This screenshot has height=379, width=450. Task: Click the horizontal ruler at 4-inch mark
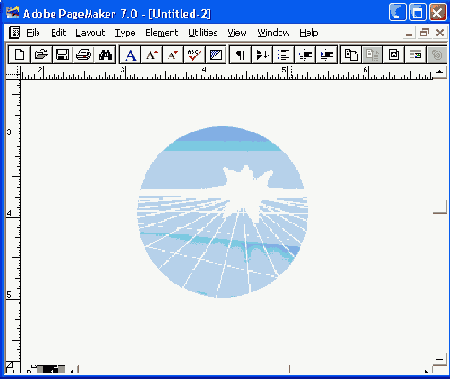coord(204,73)
